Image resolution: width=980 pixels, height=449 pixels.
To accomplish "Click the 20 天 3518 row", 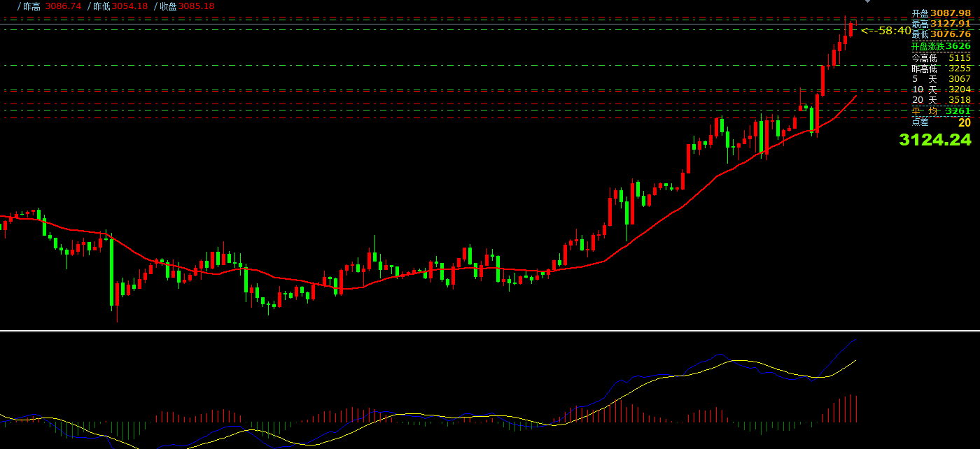I will click(x=941, y=100).
